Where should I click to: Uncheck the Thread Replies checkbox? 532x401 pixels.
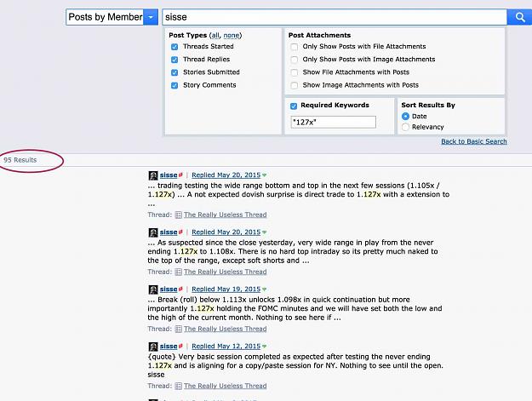tap(174, 60)
